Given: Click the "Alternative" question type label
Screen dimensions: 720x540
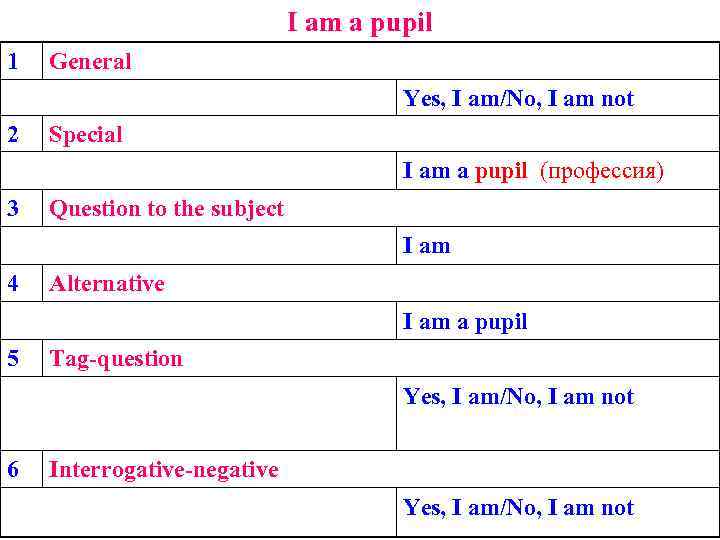Looking at the screenshot, I should (107, 284).
